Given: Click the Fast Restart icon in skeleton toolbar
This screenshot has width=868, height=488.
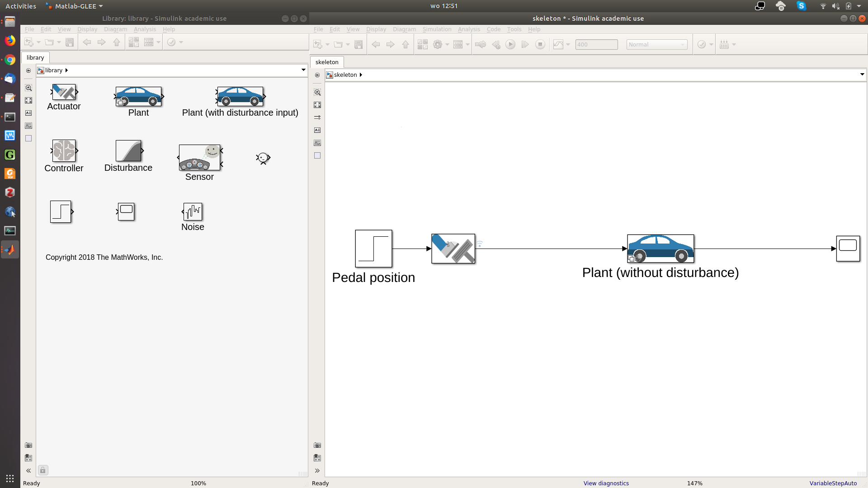Looking at the screenshot, I should tap(481, 44).
